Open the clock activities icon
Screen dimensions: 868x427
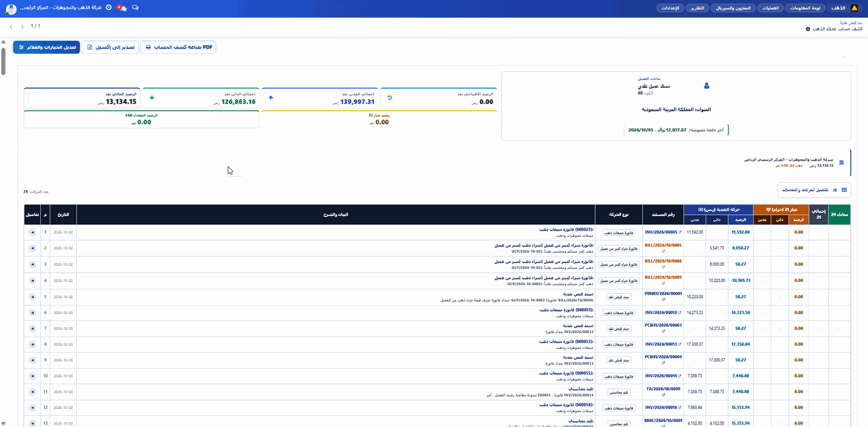click(x=108, y=7)
